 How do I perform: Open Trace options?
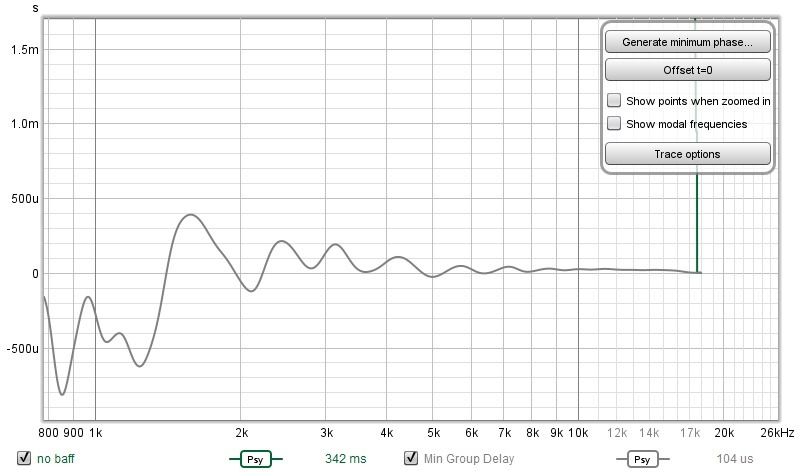click(687, 154)
